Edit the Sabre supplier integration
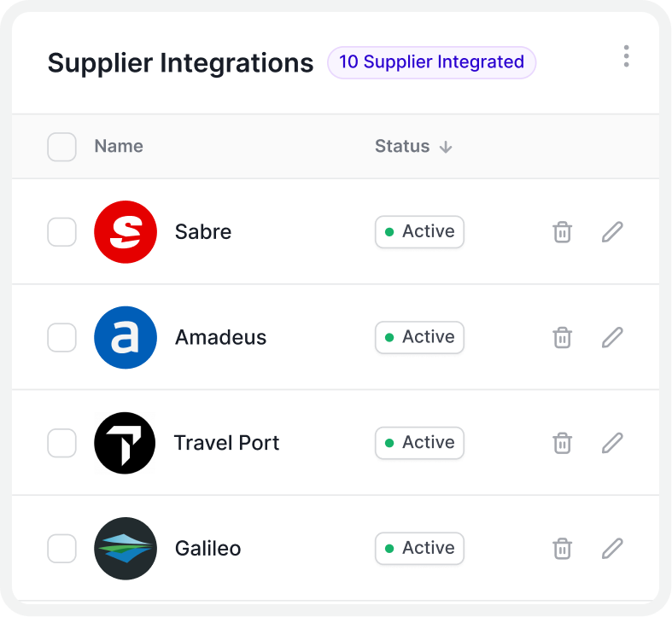 [612, 232]
